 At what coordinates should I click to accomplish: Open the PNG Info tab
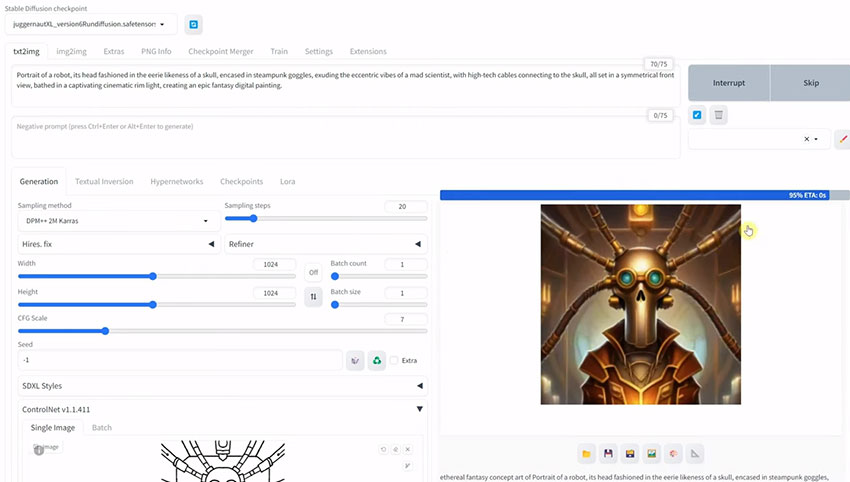(156, 52)
